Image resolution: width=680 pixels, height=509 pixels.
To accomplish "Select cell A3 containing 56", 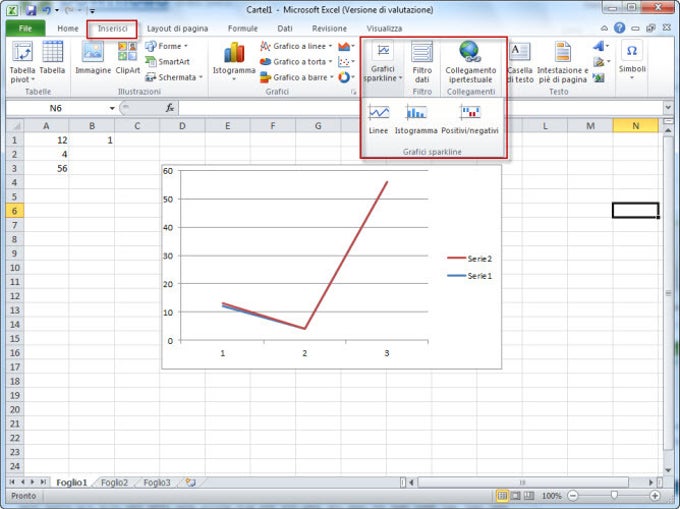I will point(46,168).
